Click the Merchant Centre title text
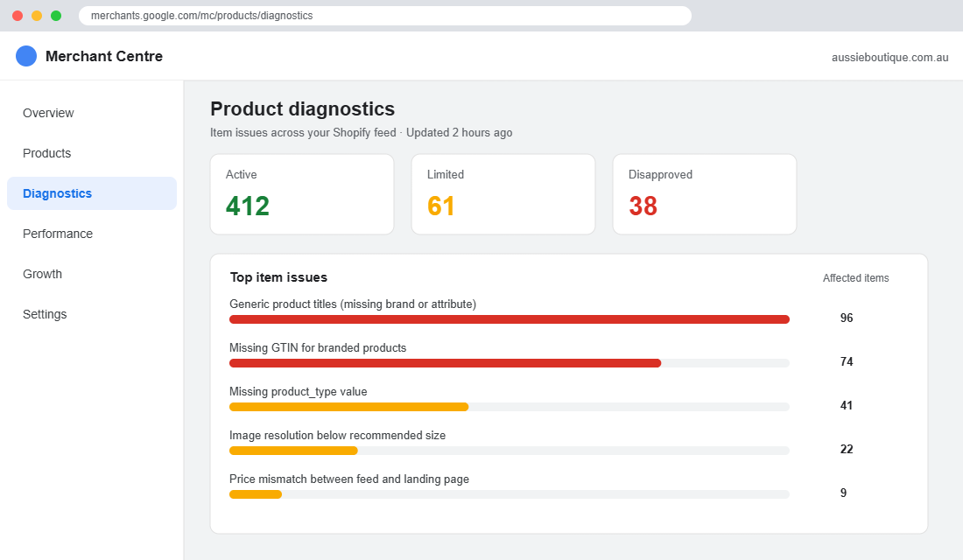The image size is (963, 560). (x=104, y=56)
